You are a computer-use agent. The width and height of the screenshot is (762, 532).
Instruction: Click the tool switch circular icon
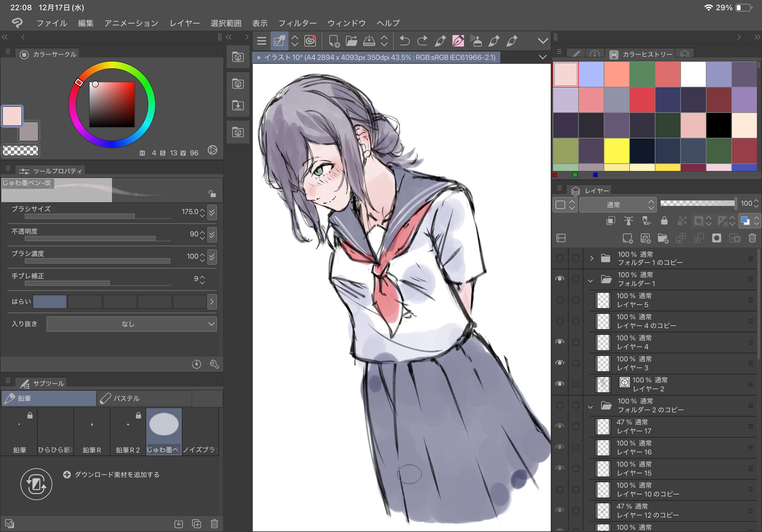click(x=36, y=484)
